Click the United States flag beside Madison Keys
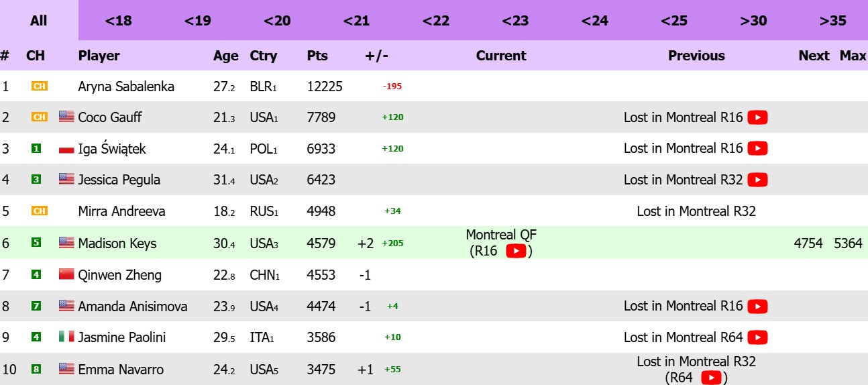 point(66,243)
